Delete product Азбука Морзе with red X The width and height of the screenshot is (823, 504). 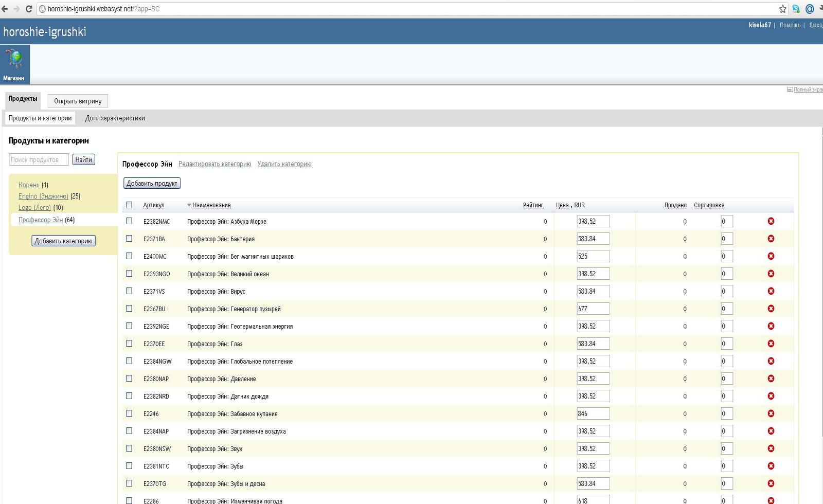pyautogui.click(x=771, y=221)
